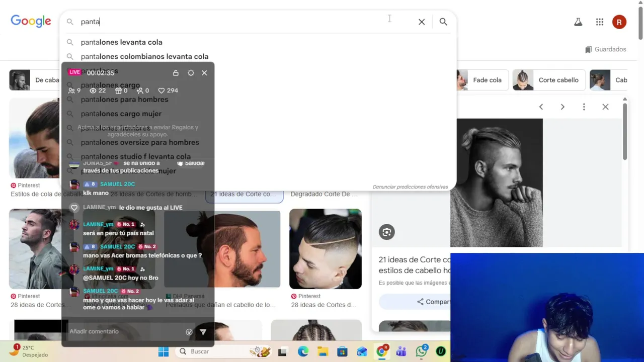Viewport: 644px width, 362px height.
Task: Click the lock icon in LIVE overlay
Action: pyautogui.click(x=176, y=73)
